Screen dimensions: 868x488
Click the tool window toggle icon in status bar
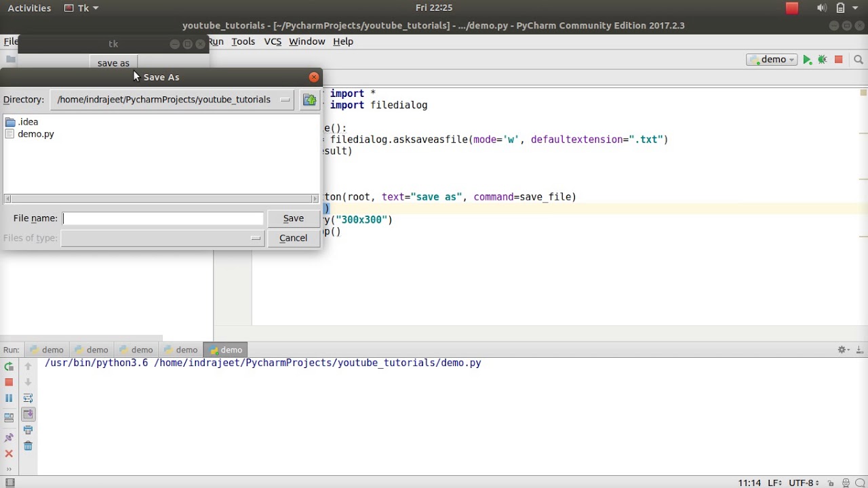[x=9, y=483]
